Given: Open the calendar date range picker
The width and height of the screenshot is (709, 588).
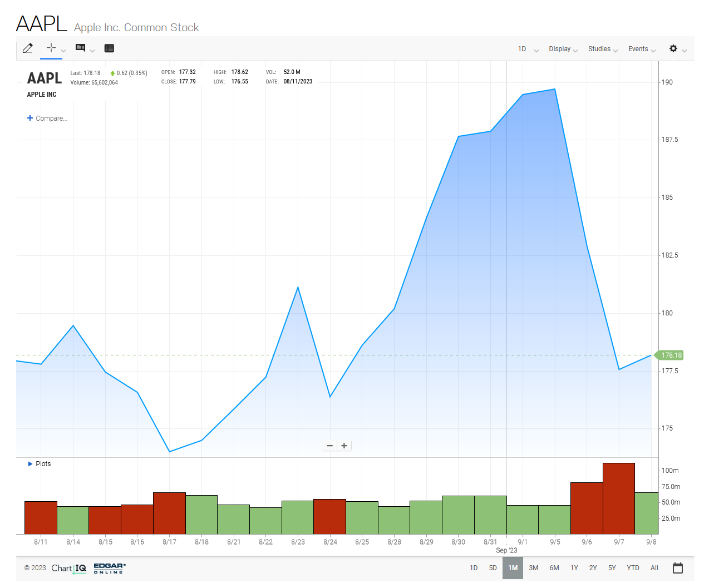Looking at the screenshot, I should (677, 568).
